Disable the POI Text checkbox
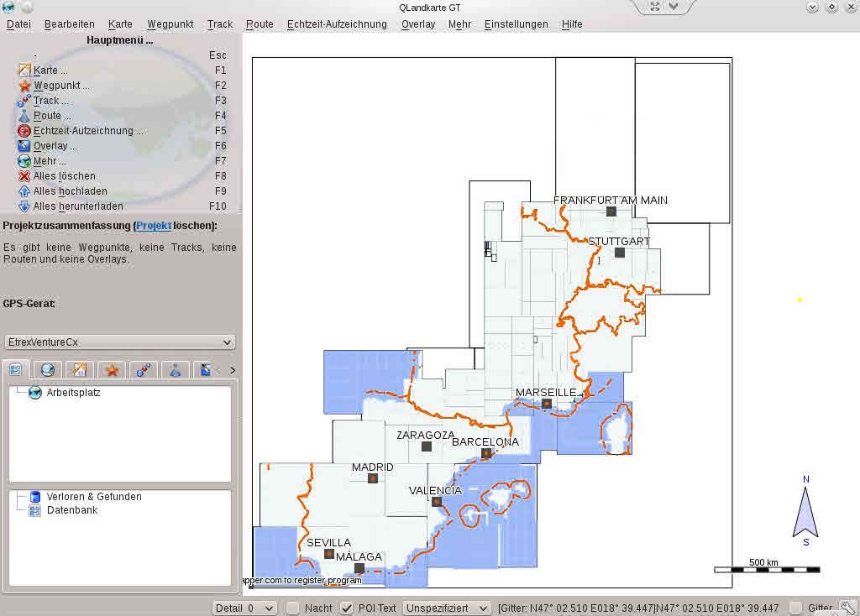The height and width of the screenshot is (616, 860). pyautogui.click(x=346, y=608)
